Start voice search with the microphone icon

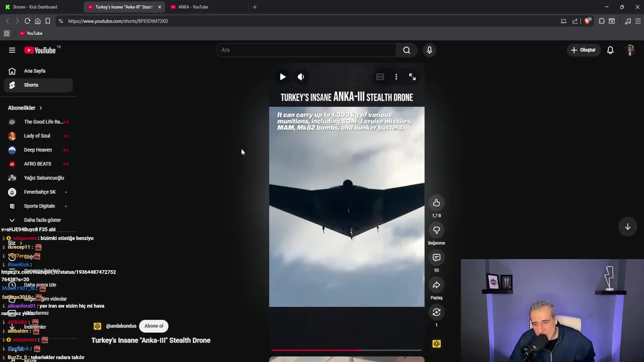pos(429,50)
